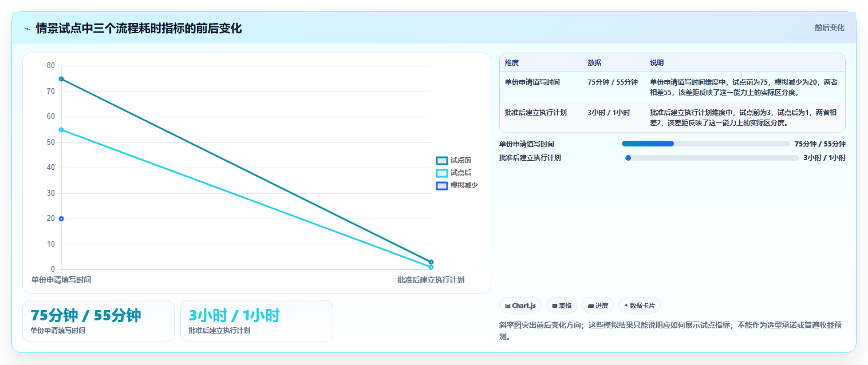The width and height of the screenshot is (868, 365).
Task: Select the 表格 tag chip
Action: coord(561,306)
